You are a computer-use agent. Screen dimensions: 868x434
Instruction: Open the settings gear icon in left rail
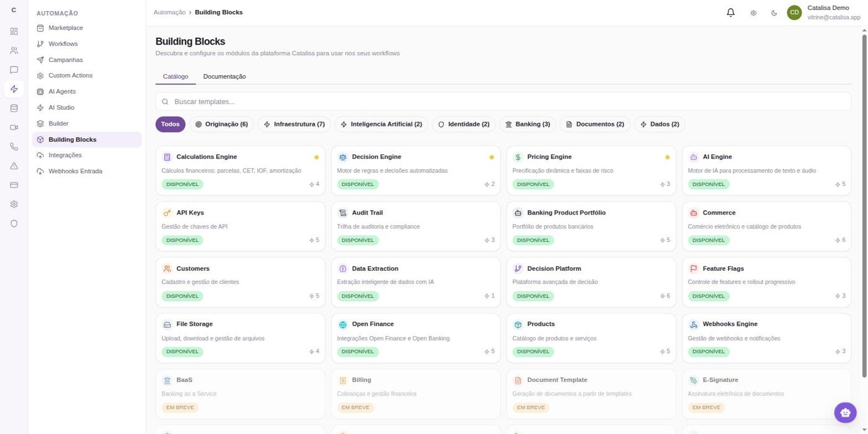(14, 204)
